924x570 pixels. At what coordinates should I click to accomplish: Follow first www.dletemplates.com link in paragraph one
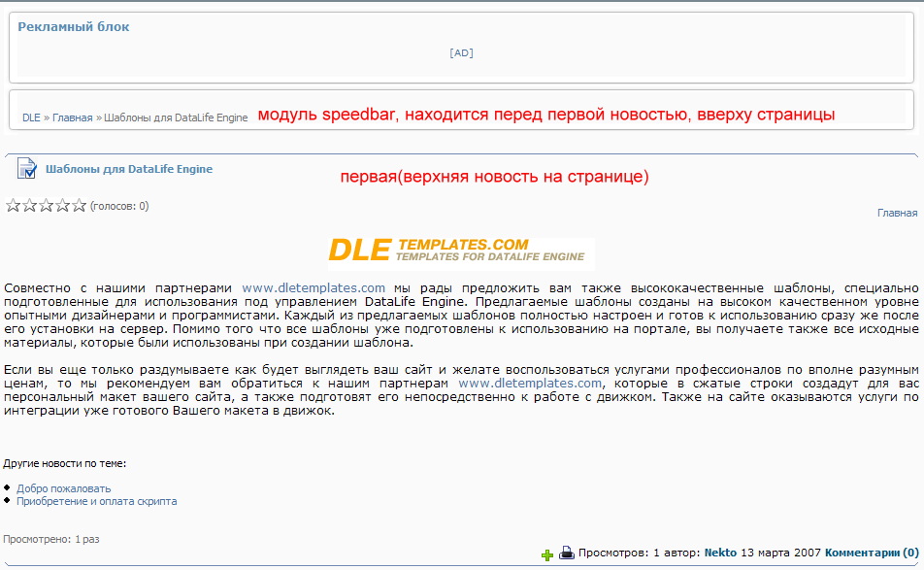point(313,288)
